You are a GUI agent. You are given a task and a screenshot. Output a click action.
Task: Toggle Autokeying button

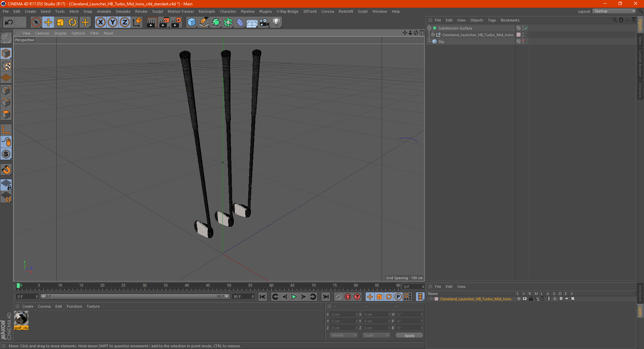coord(348,297)
